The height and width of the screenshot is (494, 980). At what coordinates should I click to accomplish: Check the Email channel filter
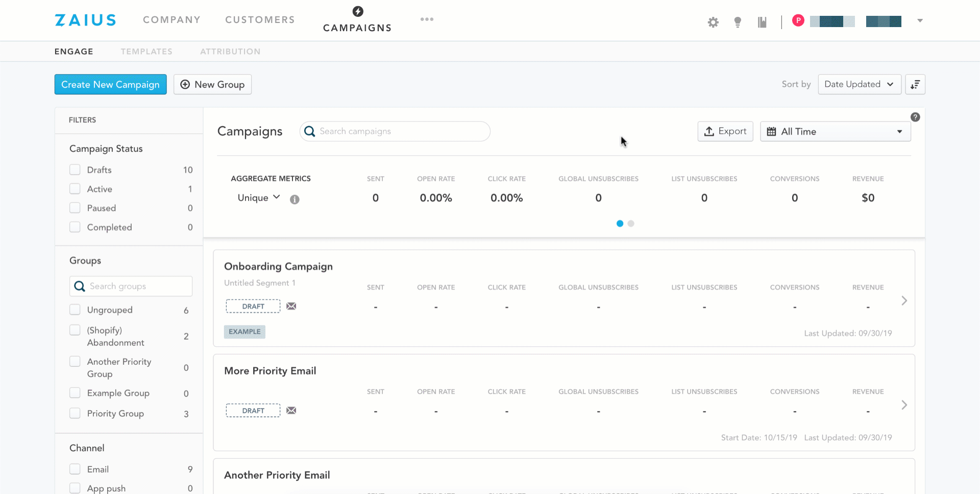[x=75, y=469]
